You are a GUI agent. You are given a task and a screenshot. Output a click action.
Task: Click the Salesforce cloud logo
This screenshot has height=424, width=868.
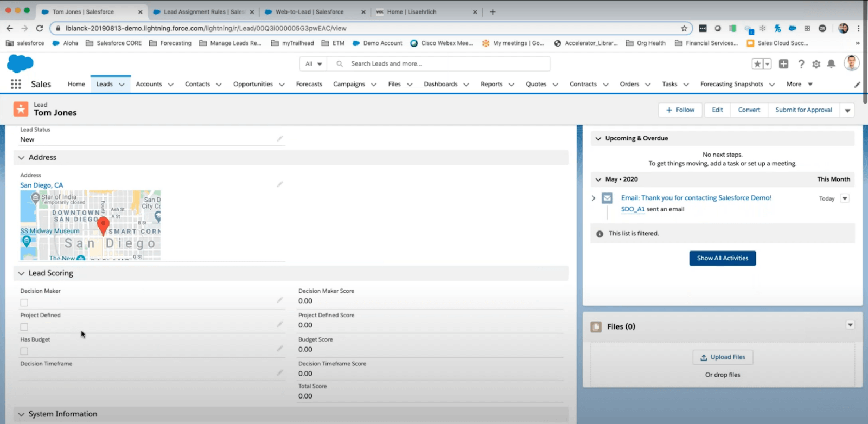20,63
